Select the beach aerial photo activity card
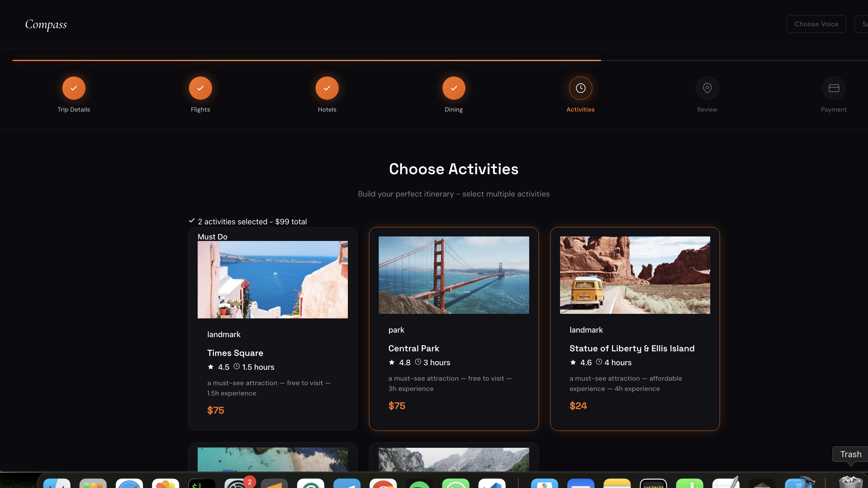Viewport: 868px width, 488px height. click(x=272, y=459)
